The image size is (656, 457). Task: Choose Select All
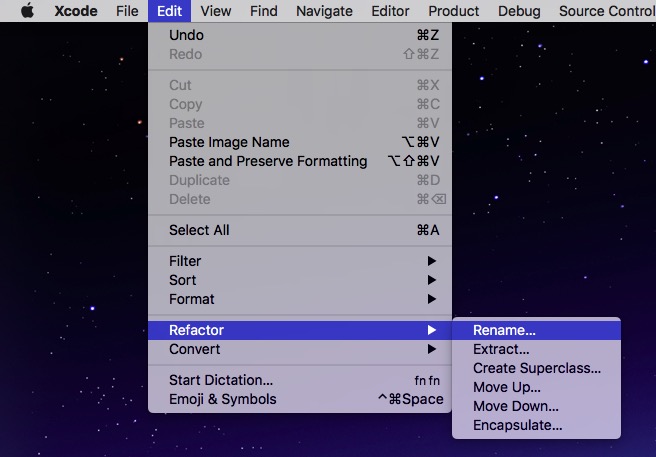pyautogui.click(x=300, y=230)
